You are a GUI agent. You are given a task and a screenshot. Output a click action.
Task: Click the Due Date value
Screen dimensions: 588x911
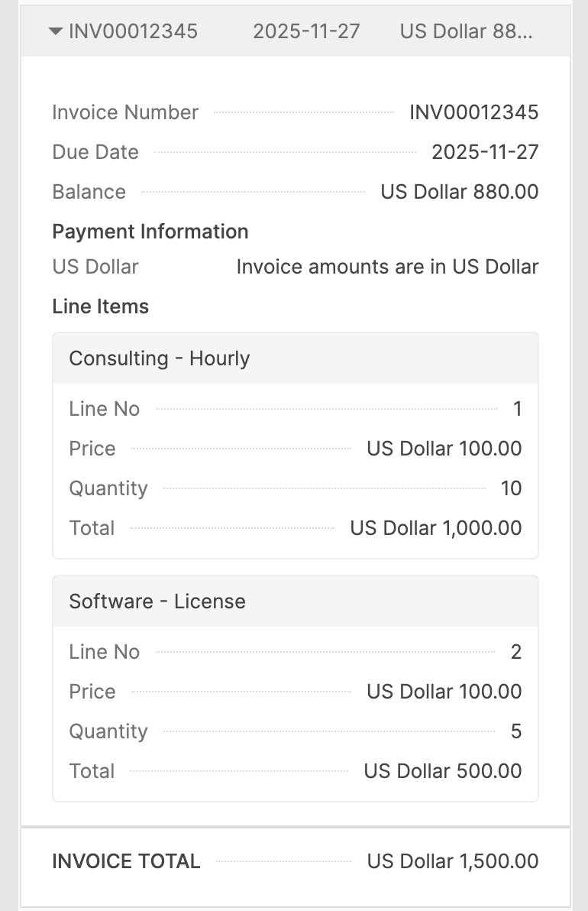(485, 152)
